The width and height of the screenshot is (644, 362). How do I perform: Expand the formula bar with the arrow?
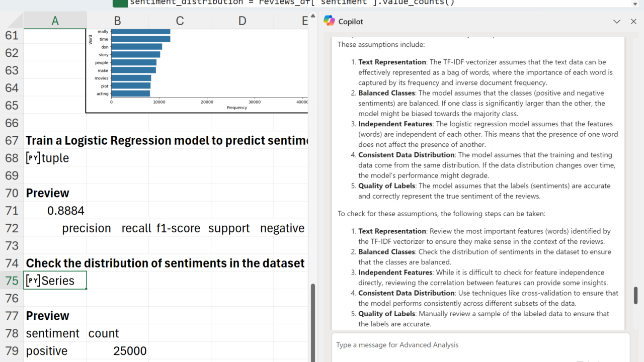point(635,4)
